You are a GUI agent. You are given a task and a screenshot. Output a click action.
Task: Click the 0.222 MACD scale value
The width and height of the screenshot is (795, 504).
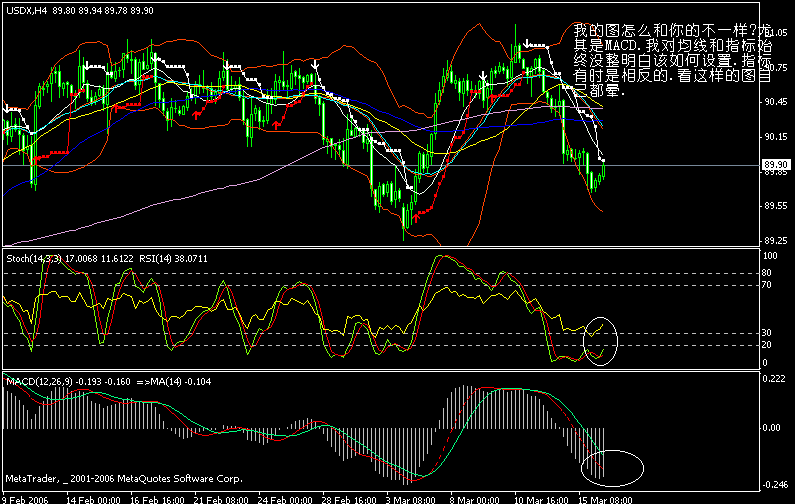[775, 378]
